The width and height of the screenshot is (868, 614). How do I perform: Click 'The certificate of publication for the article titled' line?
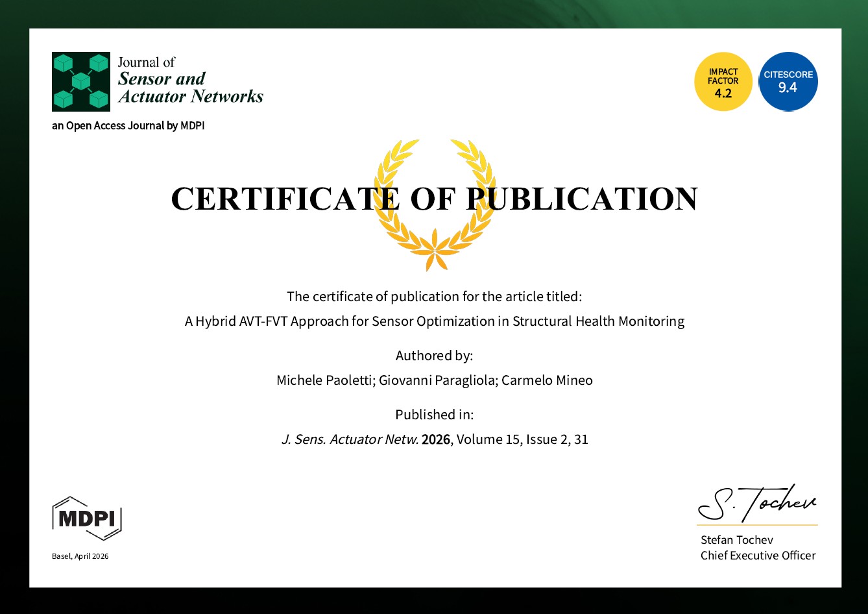point(434,297)
